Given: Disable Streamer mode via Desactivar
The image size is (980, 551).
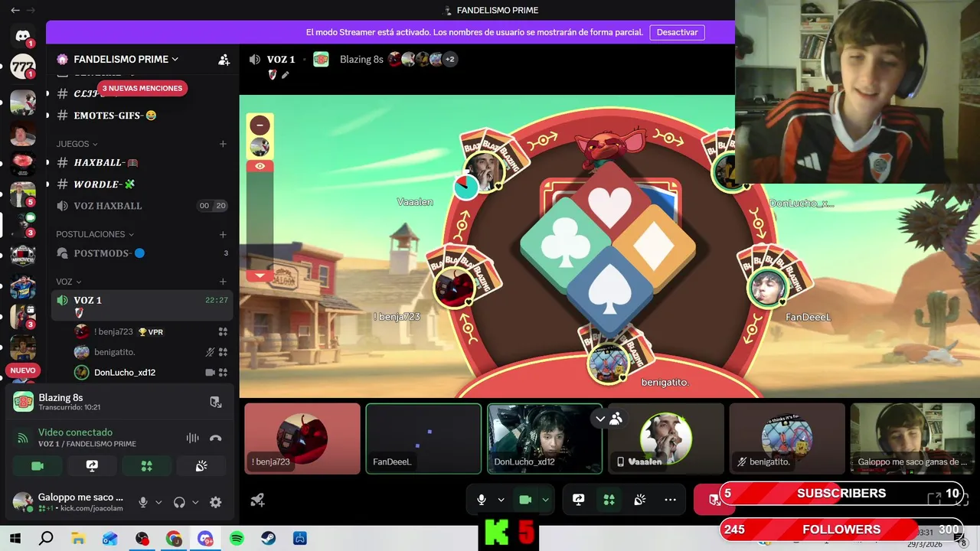Looking at the screenshot, I should [x=677, y=32].
